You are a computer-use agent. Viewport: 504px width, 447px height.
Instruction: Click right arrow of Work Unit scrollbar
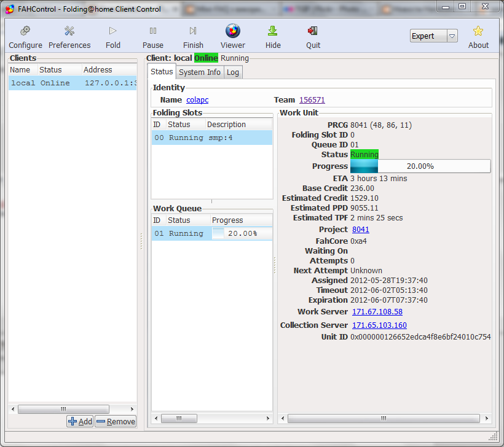pos(487,418)
